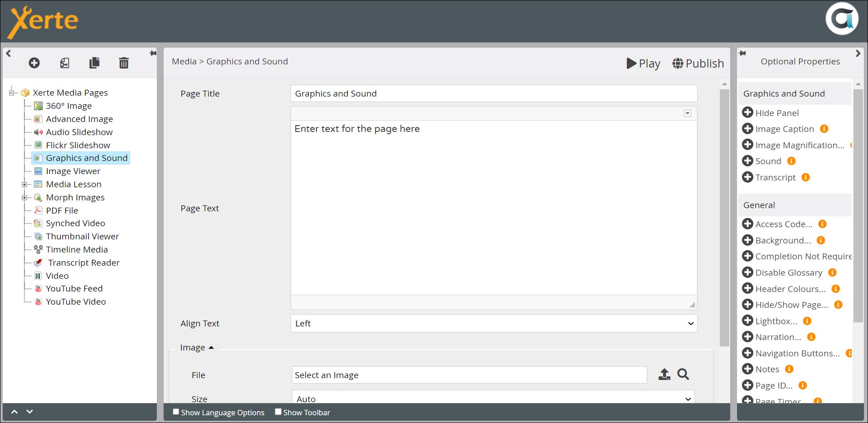868x423 pixels.
Task: Open the Align Text dropdown
Action: tap(493, 323)
